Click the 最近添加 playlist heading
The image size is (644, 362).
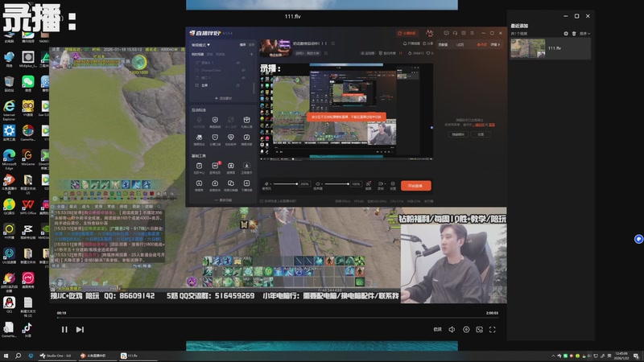519,26
